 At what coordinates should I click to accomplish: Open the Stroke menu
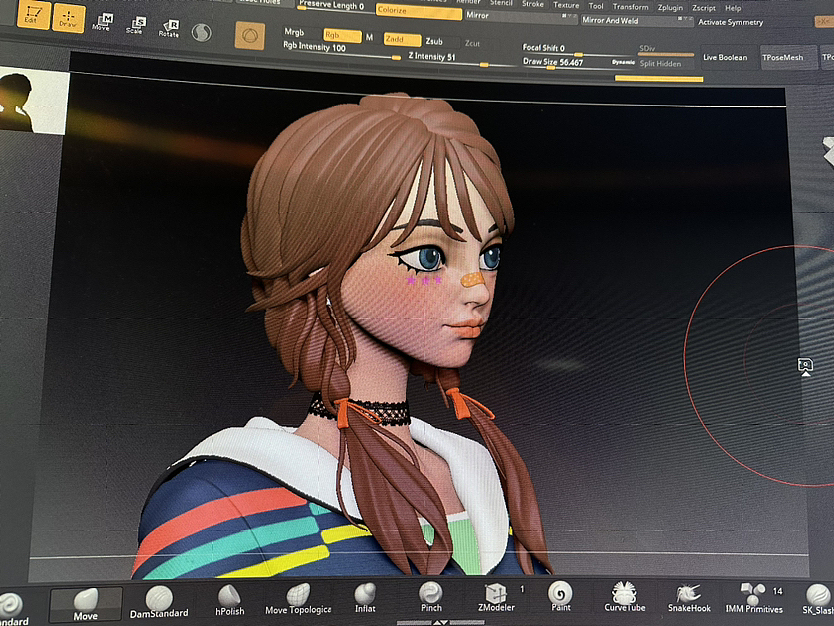pyautogui.click(x=532, y=4)
